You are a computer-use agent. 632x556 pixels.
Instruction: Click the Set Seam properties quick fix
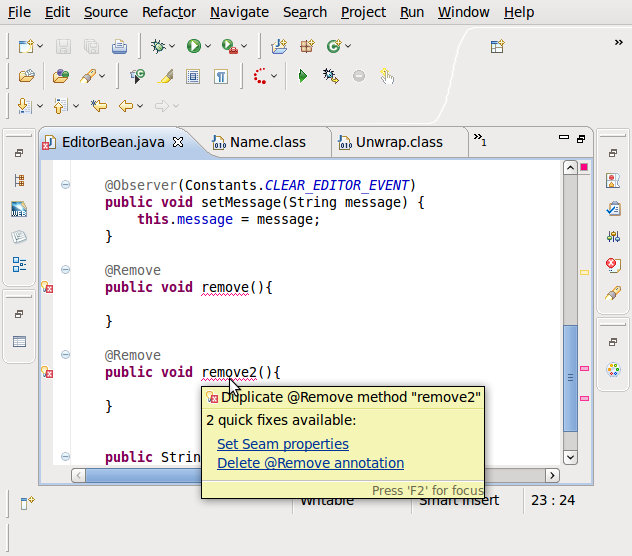(x=282, y=444)
